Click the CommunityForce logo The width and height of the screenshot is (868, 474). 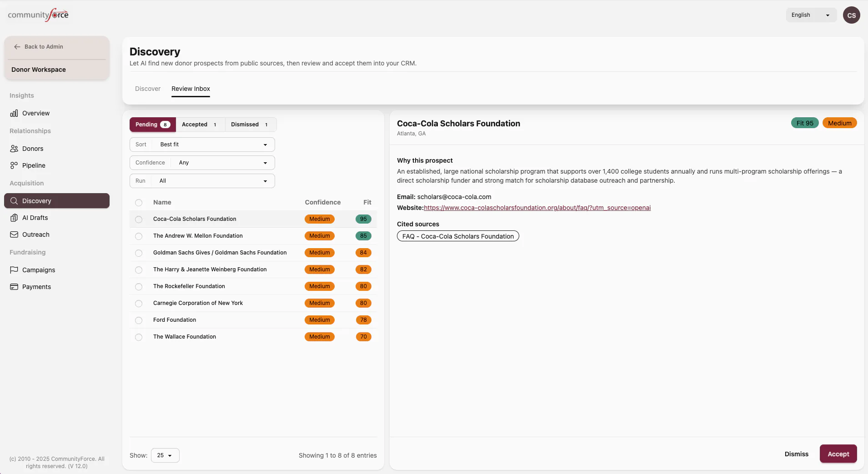point(38,15)
